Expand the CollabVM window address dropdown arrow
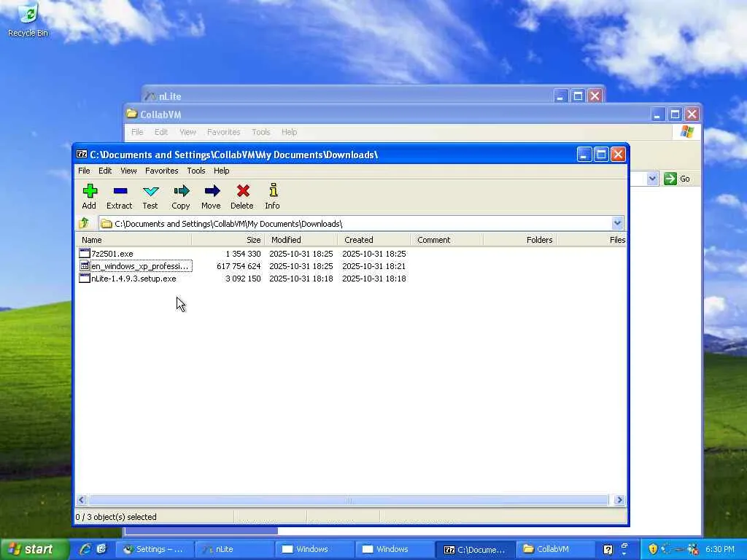The height and width of the screenshot is (560, 747). click(x=652, y=179)
